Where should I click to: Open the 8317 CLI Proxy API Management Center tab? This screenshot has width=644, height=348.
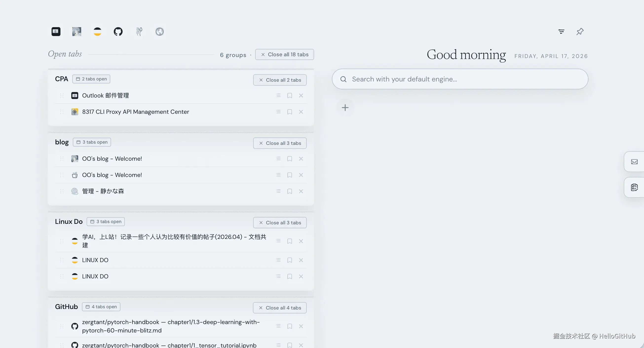coord(135,112)
